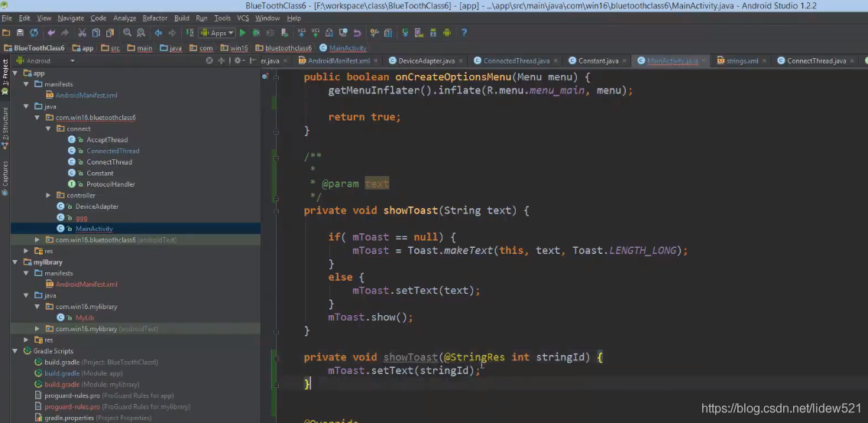868x423 pixels.
Task: Click the Cut scissors icon
Action: (82, 33)
